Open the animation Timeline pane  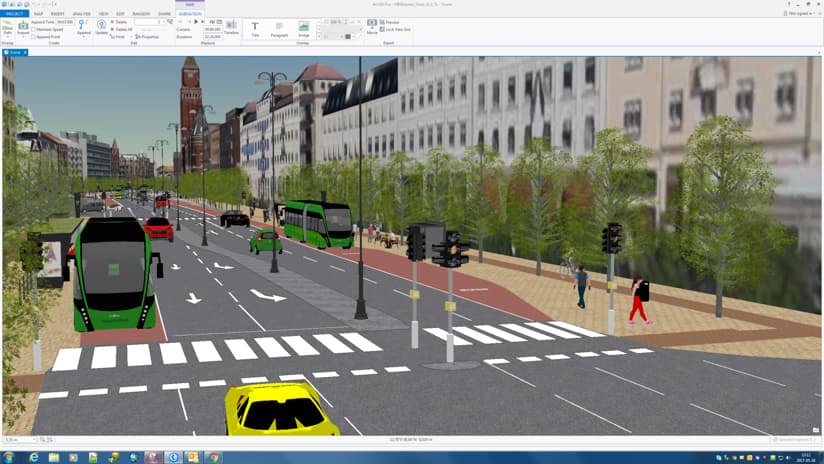pyautogui.click(x=231, y=28)
